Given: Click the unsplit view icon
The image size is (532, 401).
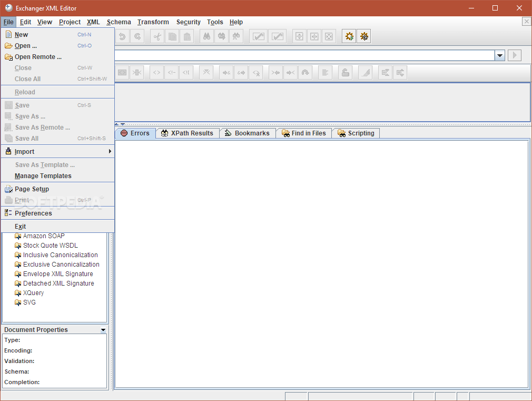Looking at the screenshot, I should tap(329, 36).
